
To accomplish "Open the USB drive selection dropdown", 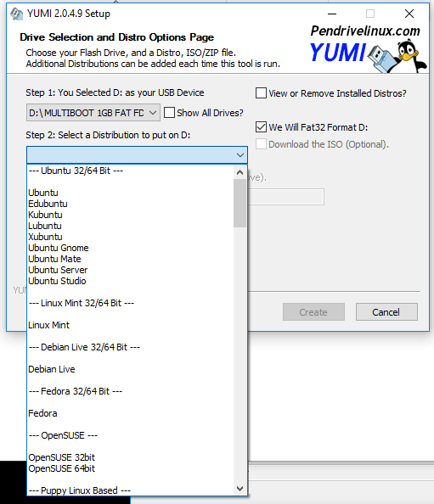I will 93,113.
